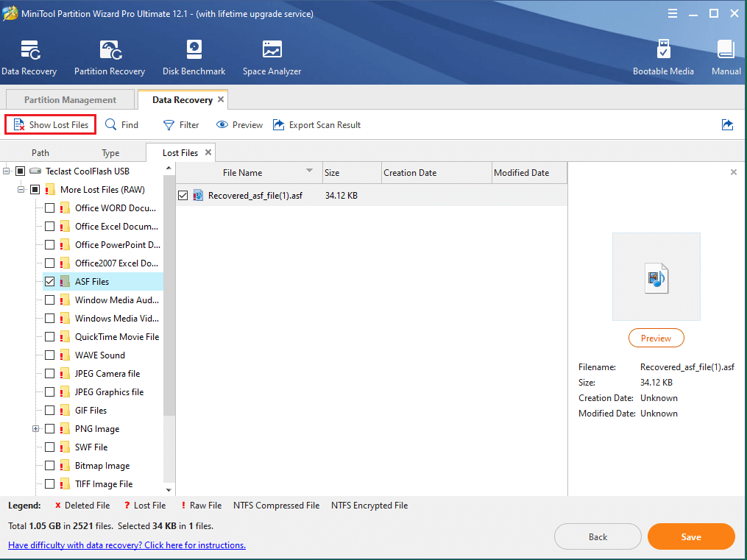Click the tree panel vertical scrollbar thumb
The image size is (747, 560).
click(169, 295)
